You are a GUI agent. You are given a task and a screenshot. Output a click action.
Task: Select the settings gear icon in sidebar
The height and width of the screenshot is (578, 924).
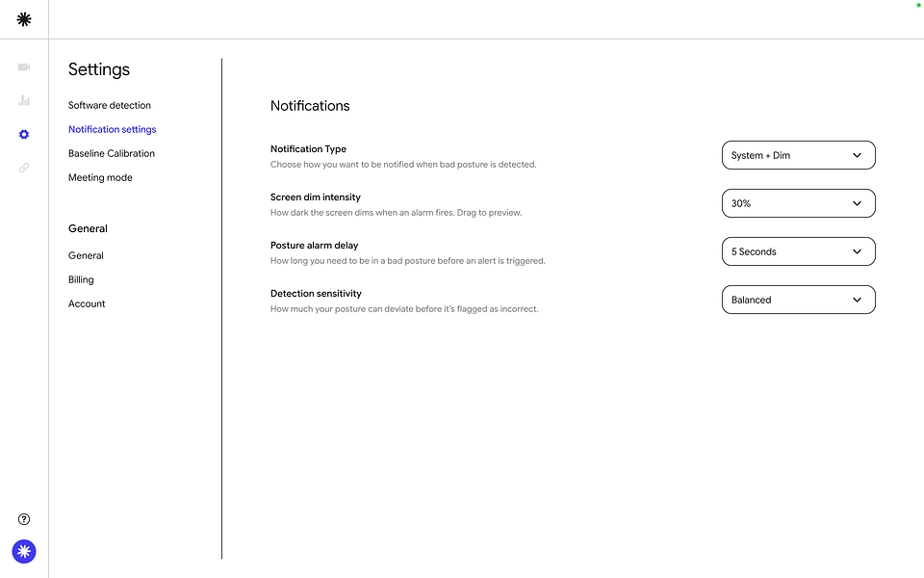click(x=23, y=135)
